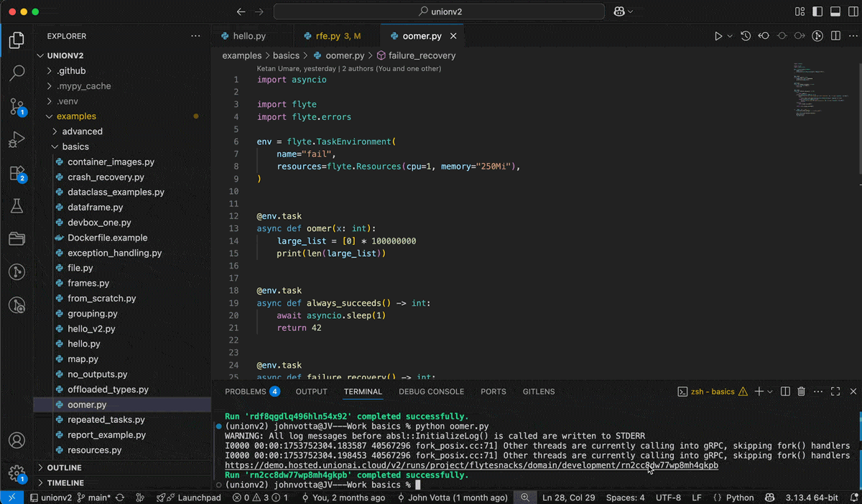862x504 pixels.
Task: Collapse the examples folder
Action: coord(76,116)
